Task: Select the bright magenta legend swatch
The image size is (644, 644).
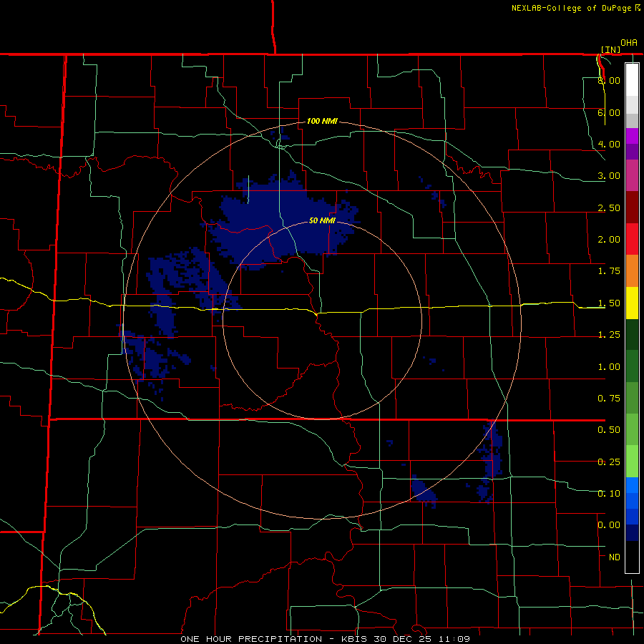Action: [x=632, y=136]
